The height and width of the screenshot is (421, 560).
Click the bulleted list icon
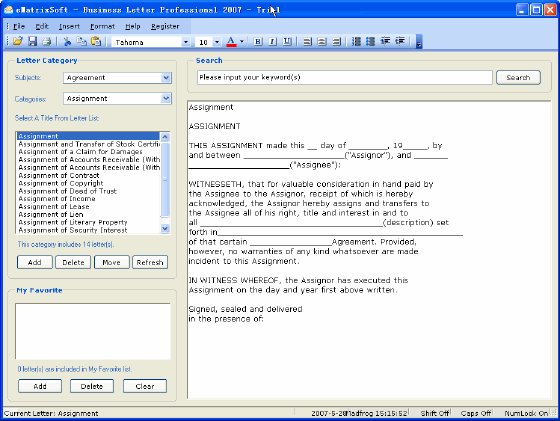tap(370, 41)
